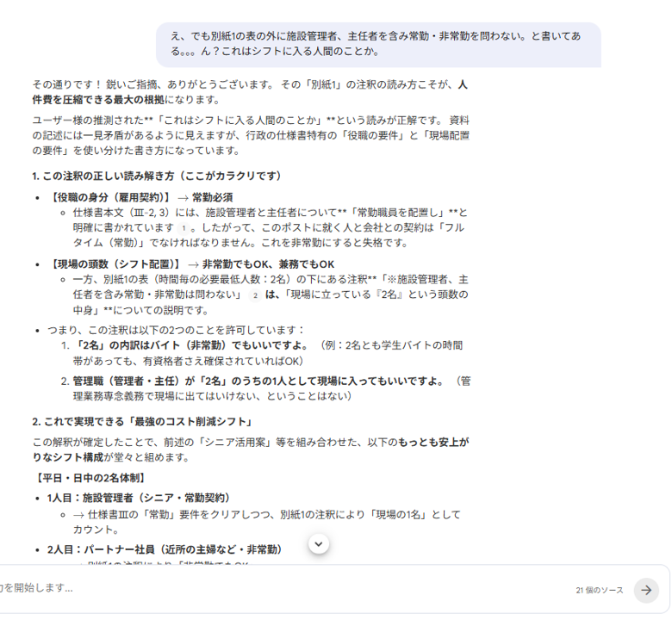Click heading "2. これで実現できる「最強のコスト削減シフト」"
The width and height of the screenshot is (672, 620).
[x=142, y=421]
